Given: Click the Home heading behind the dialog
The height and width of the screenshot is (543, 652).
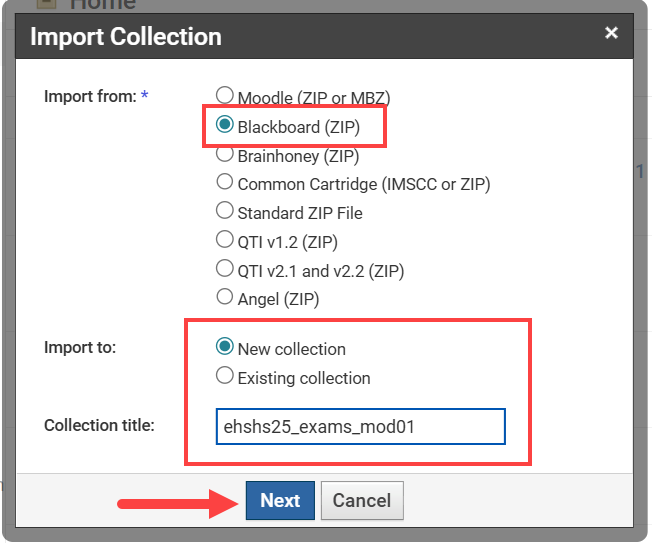Looking at the screenshot, I should coord(102,5).
